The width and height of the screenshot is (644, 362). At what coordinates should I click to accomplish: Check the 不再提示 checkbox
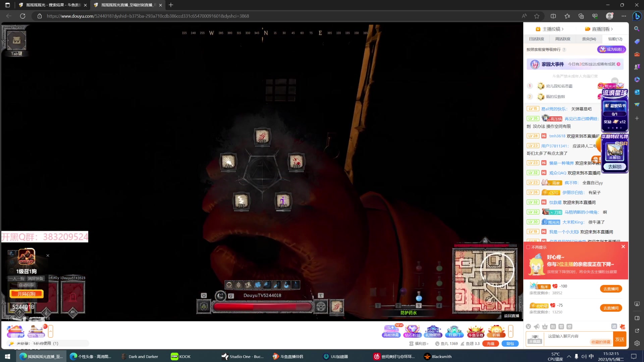tap(528, 247)
